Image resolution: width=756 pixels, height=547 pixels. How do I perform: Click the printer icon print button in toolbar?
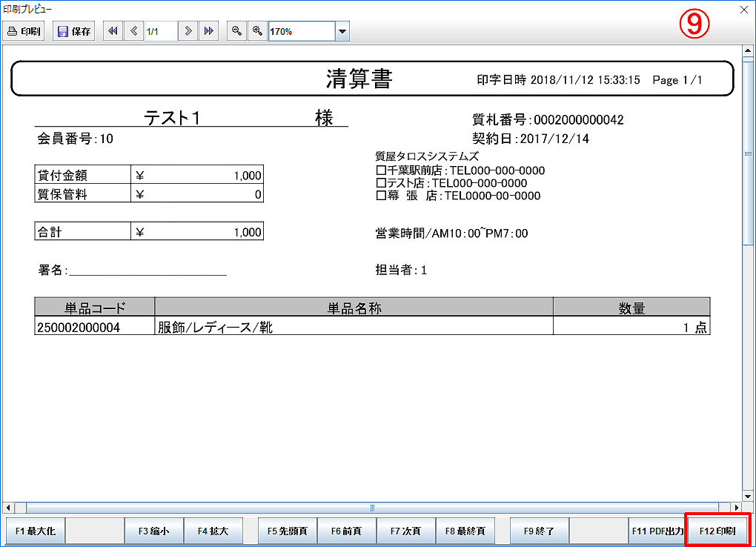[x=24, y=31]
